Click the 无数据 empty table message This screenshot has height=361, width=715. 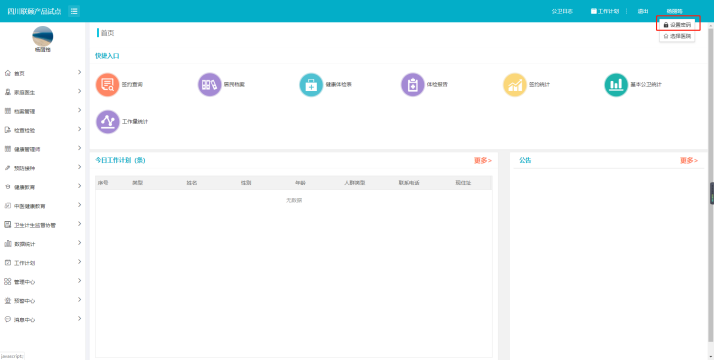click(x=294, y=200)
